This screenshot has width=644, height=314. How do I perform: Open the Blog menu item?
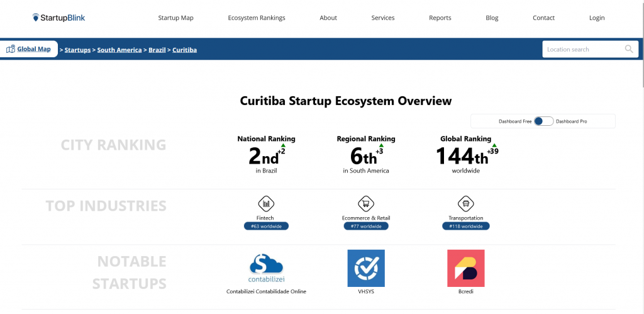492,18
